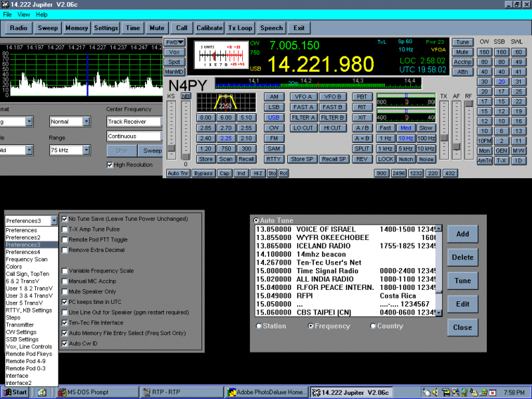Select LSB mode
Viewport: 532px width, 399px height.
274,107
